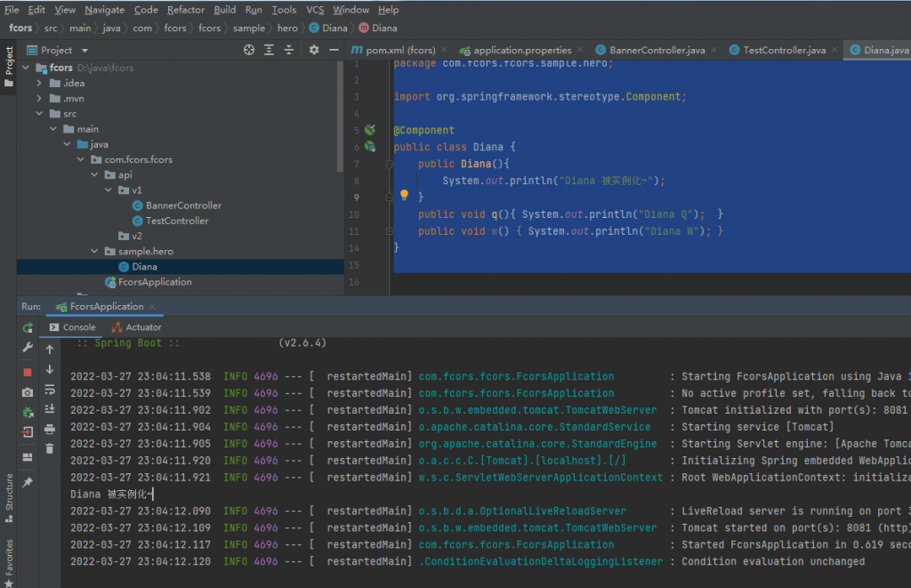The width and height of the screenshot is (911, 588).
Task: Stop the running application
Action: pyautogui.click(x=28, y=373)
